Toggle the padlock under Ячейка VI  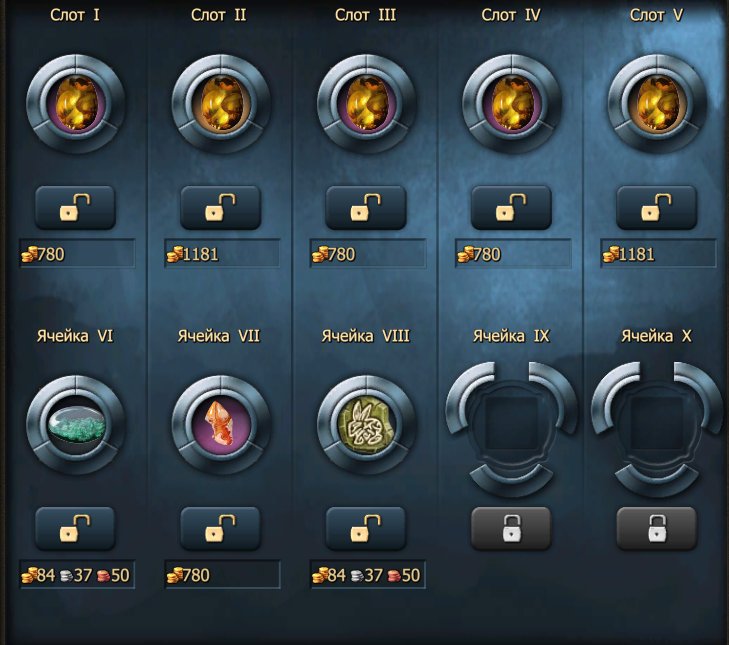[x=75, y=528]
